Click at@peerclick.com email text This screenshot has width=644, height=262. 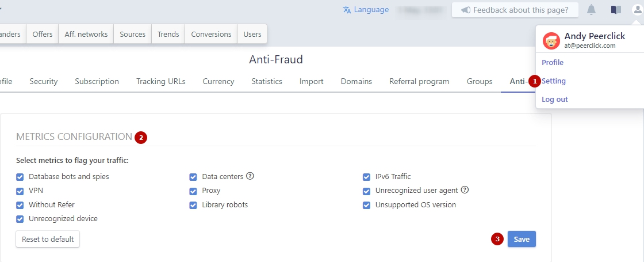point(590,45)
